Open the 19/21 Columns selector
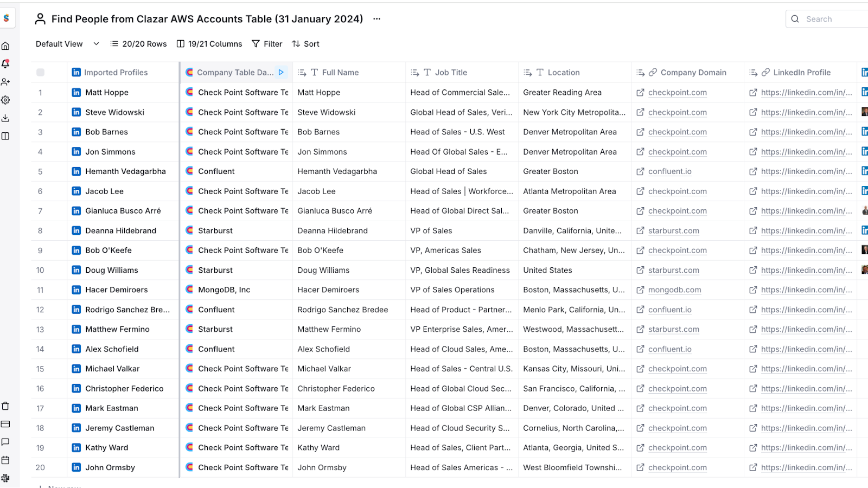This screenshot has height=488, width=868. [209, 44]
